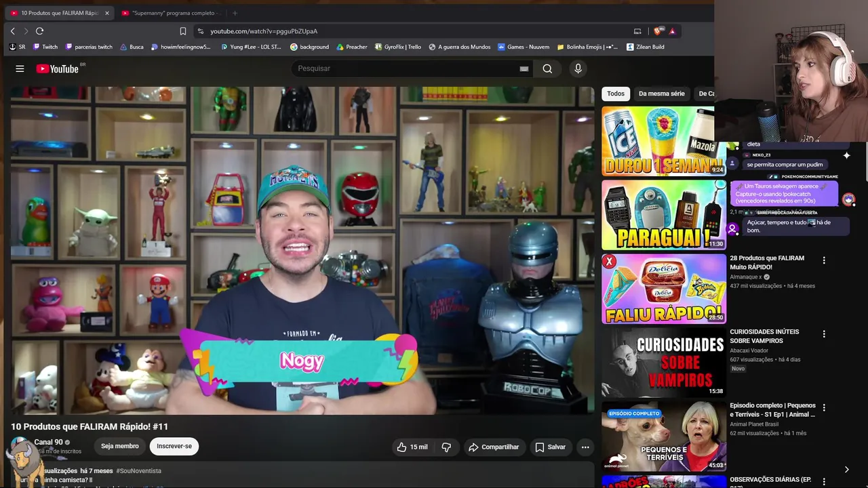Open the FALIU RÁPIDO video thumbnail
The image size is (868, 488).
click(x=663, y=289)
